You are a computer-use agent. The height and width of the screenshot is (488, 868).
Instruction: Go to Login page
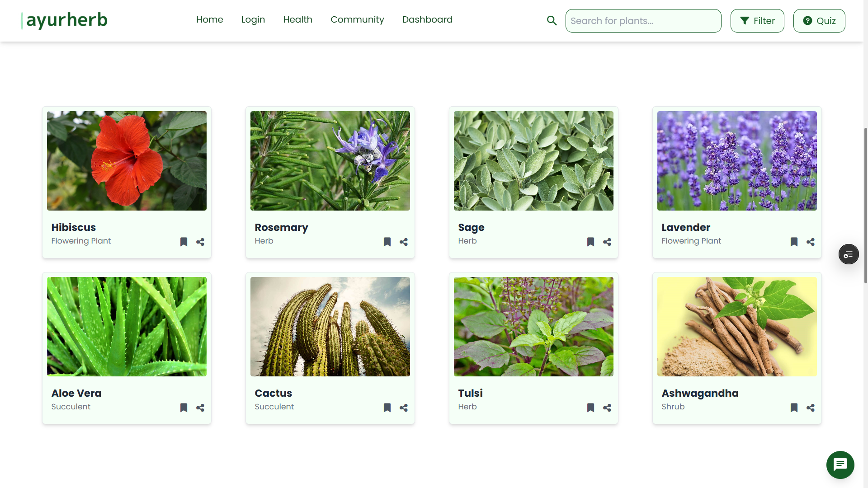(253, 19)
